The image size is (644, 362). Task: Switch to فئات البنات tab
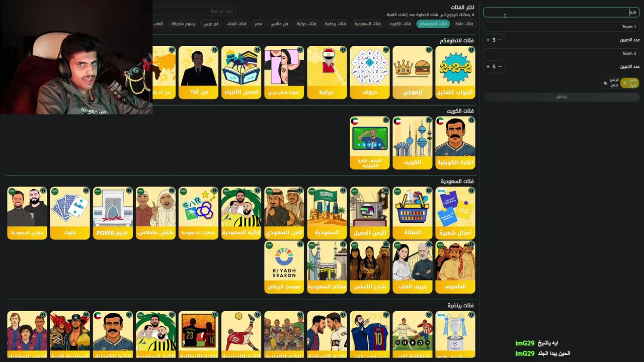[236, 24]
